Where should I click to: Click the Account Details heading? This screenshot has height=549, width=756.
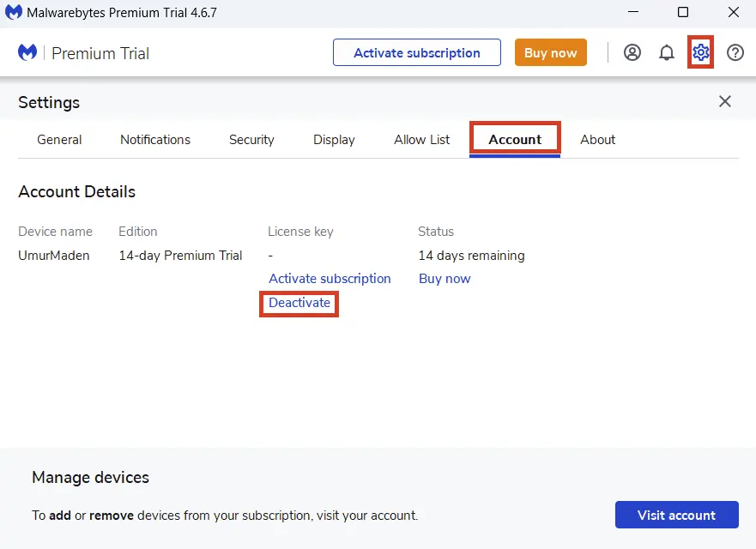coord(76,192)
